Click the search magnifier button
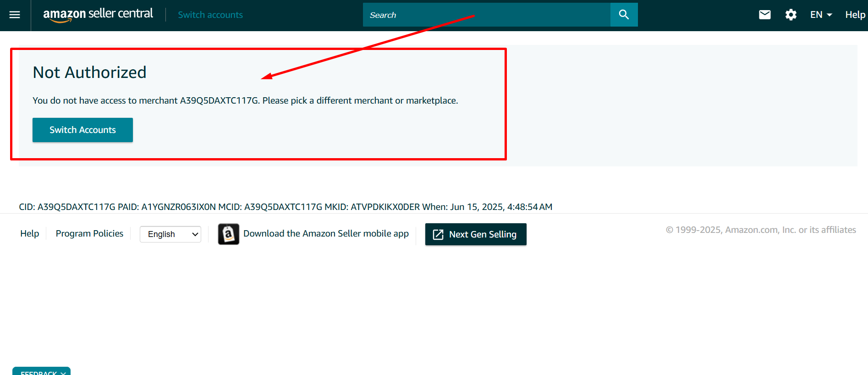 tap(624, 15)
